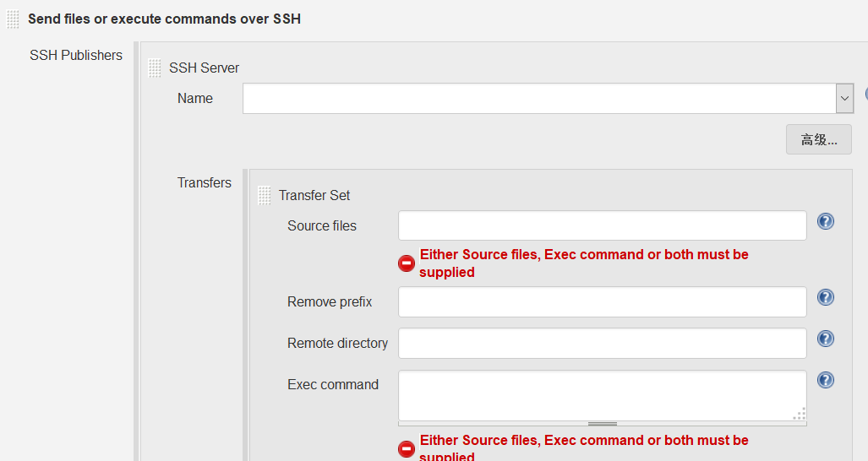The height and width of the screenshot is (461, 868).
Task: Open help for Remove prefix field
Action: [x=826, y=297]
